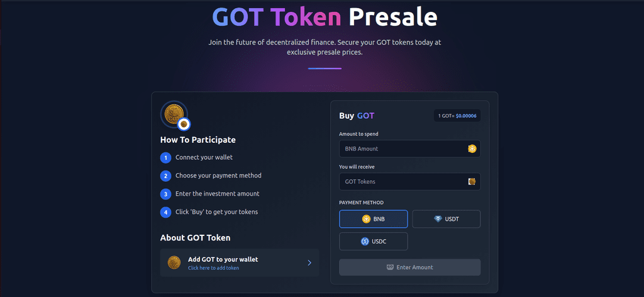This screenshot has height=297, width=644.
Task: Click 'Choose your payment method' step text
Action: [218, 176]
